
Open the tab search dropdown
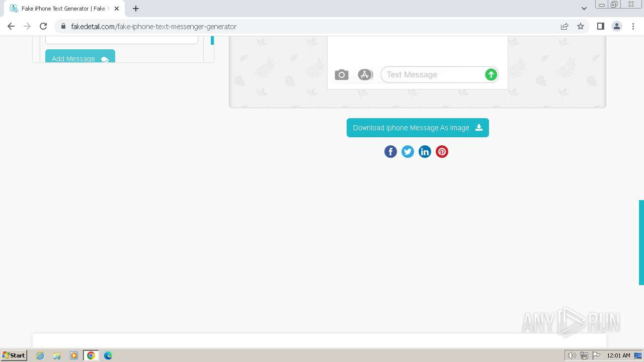pos(584,9)
